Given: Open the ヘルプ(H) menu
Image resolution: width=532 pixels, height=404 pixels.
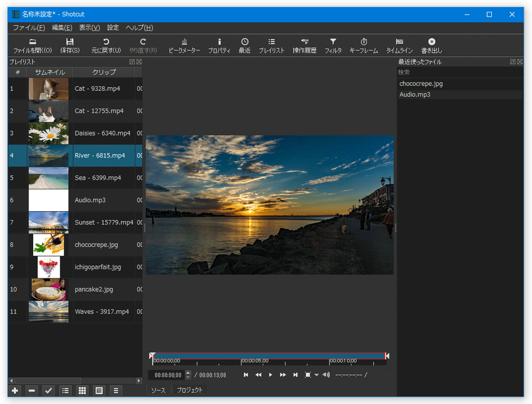Looking at the screenshot, I should [139, 28].
